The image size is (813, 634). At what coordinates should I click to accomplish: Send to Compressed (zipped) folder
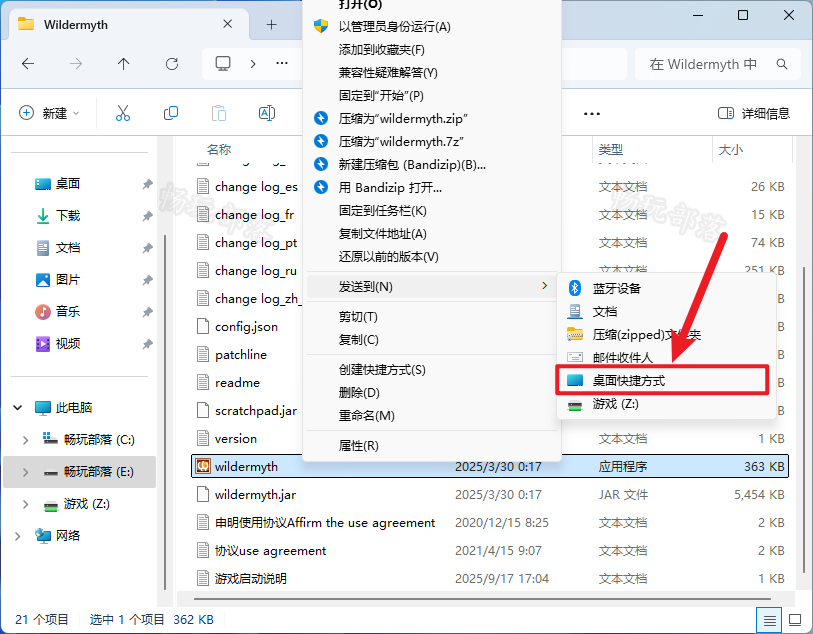[x=647, y=335]
